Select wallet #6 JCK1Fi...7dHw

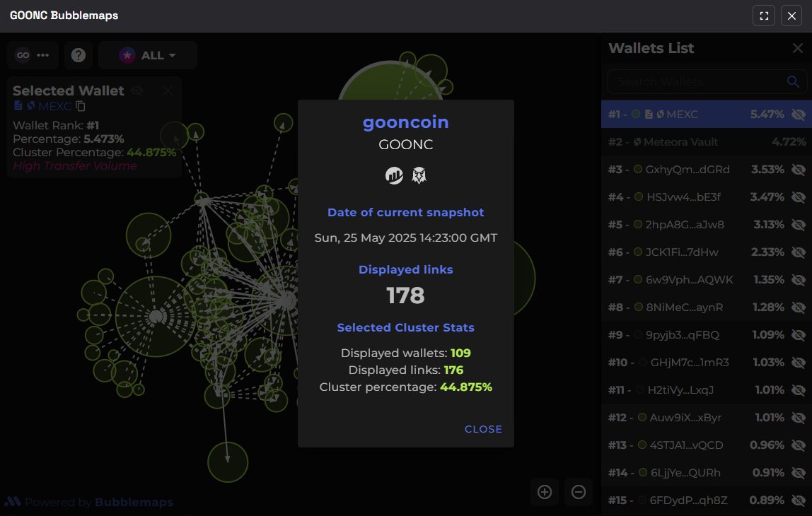coord(707,252)
